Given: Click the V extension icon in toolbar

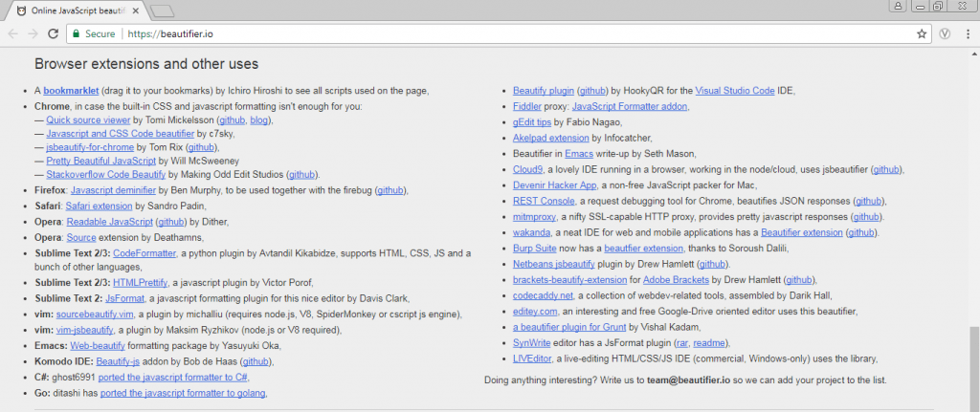Looking at the screenshot, I should (x=945, y=33).
